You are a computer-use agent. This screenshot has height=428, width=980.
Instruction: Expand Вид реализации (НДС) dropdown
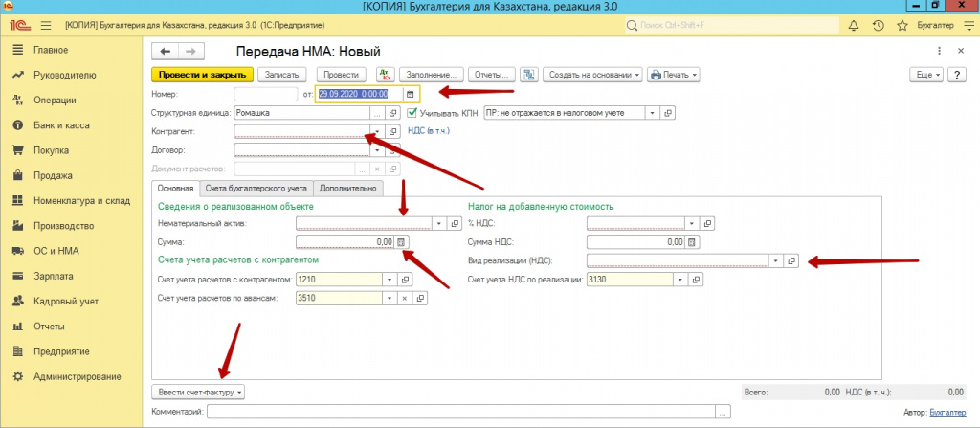pos(776,260)
